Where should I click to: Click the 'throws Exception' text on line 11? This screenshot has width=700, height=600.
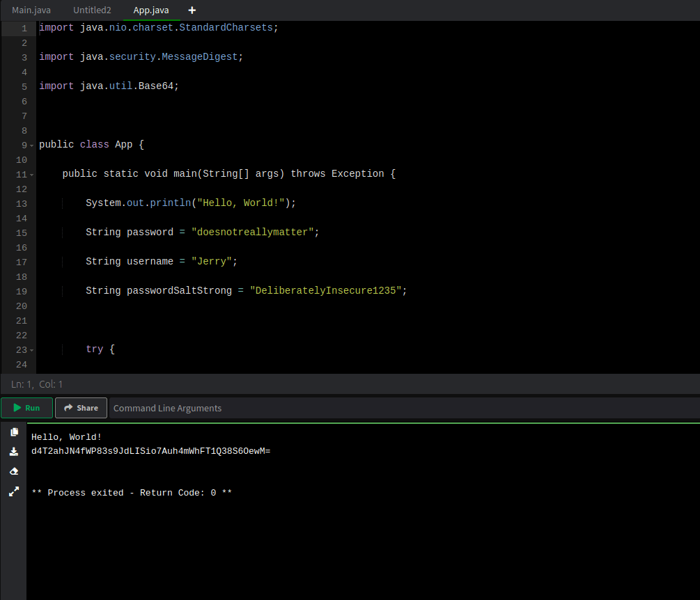click(x=338, y=173)
